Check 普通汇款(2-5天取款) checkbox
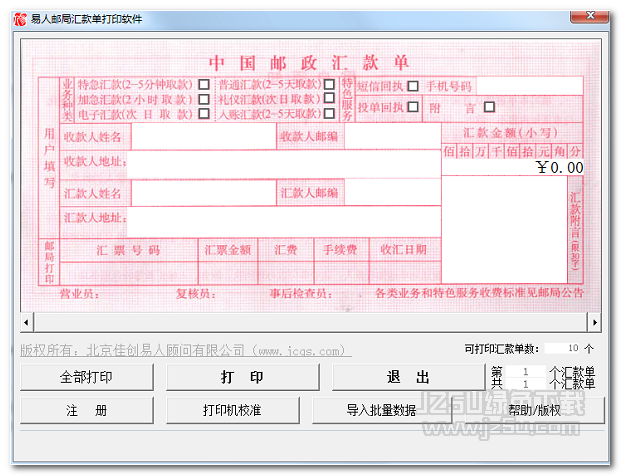 329,84
